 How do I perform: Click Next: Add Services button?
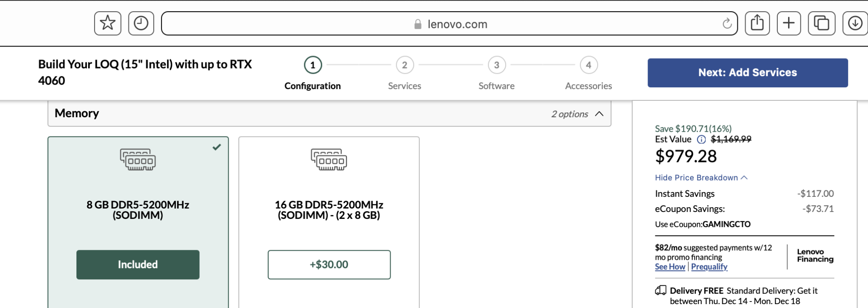point(747,73)
